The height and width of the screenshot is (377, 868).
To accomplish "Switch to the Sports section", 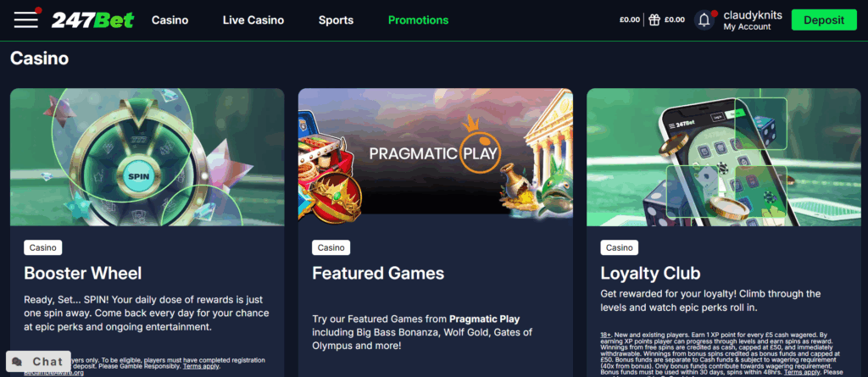I will (336, 20).
